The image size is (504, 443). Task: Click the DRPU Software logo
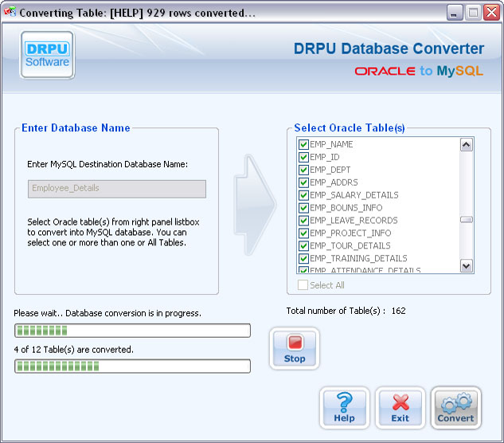(47, 55)
